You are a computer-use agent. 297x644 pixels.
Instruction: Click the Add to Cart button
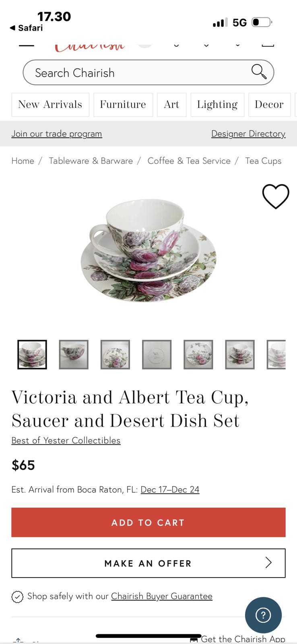148,522
